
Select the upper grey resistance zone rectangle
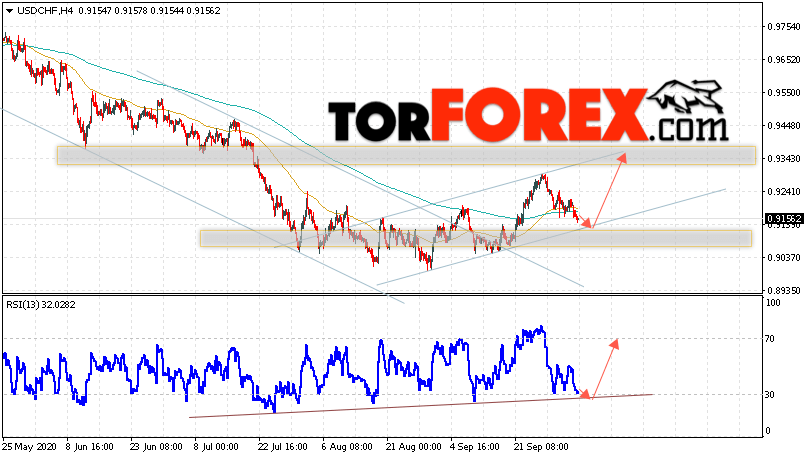pyautogui.click(x=406, y=156)
